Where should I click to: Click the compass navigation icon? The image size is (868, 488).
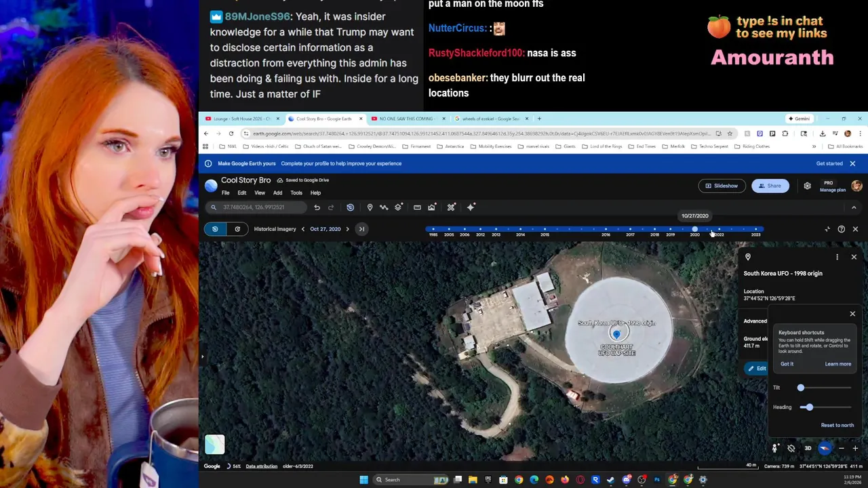coord(825,448)
